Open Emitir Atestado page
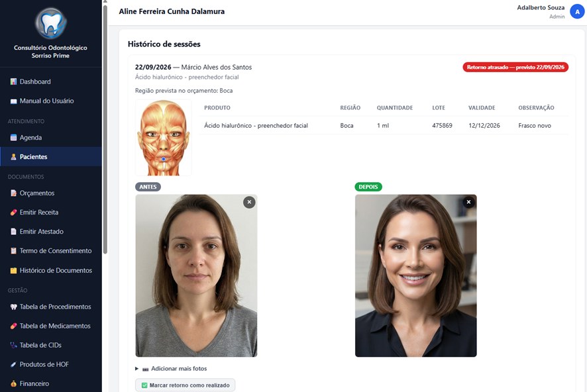This screenshot has width=587, height=392. (x=50, y=232)
